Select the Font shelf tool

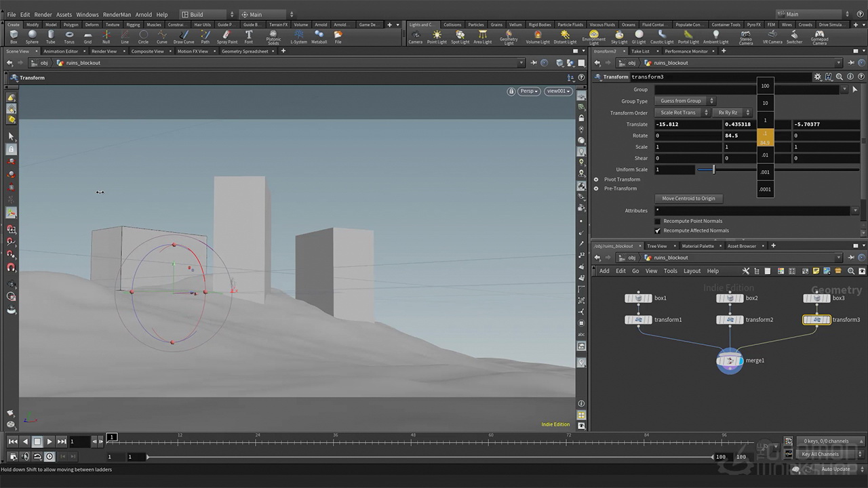[249, 37]
